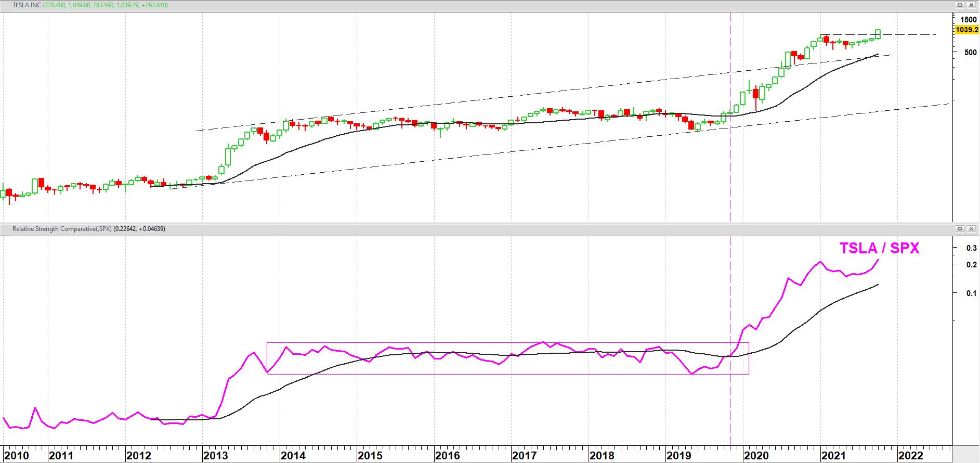
Task: Click the TESLA INC chart title label
Action: 27,5
